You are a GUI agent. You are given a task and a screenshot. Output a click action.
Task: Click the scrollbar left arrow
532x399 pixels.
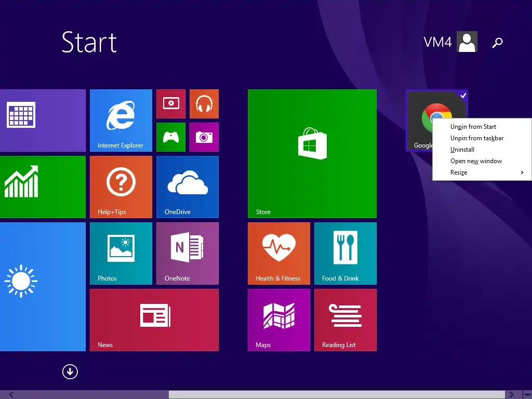point(11,395)
